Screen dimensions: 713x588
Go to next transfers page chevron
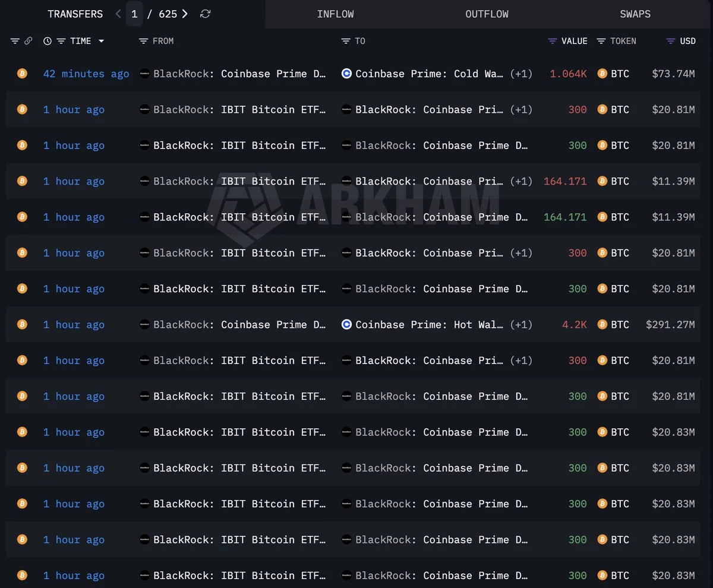coord(185,14)
